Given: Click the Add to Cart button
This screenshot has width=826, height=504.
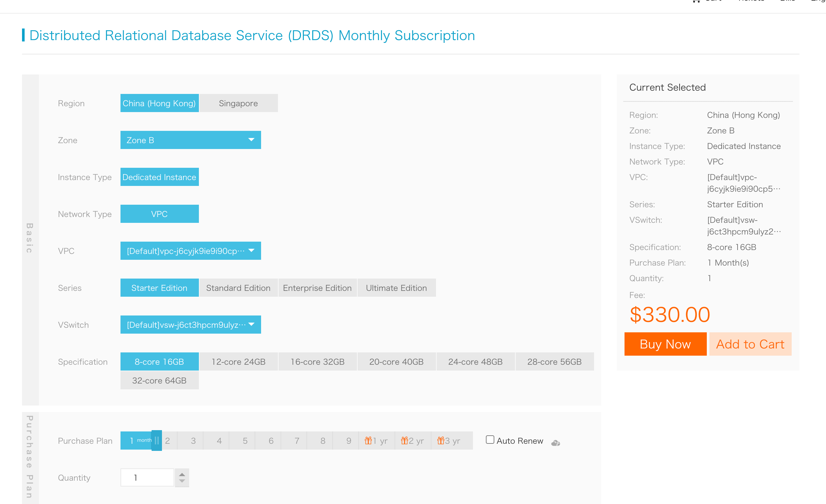Looking at the screenshot, I should click(x=750, y=344).
